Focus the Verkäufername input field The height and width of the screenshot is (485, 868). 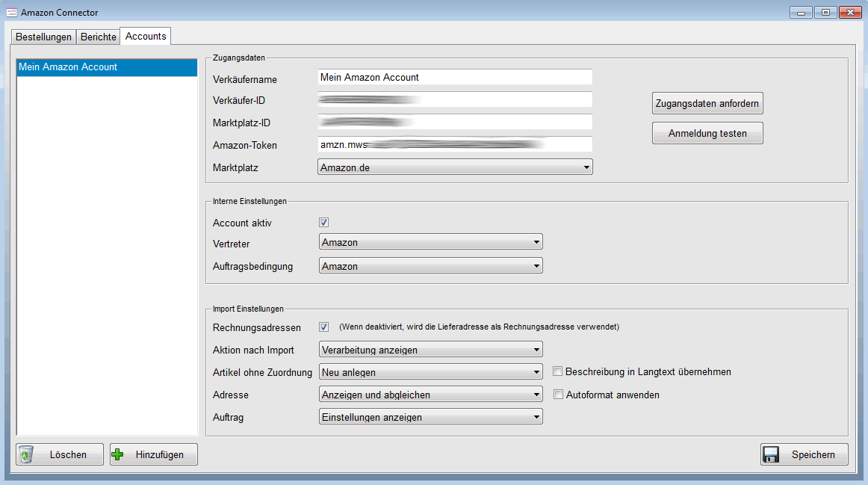[455, 78]
